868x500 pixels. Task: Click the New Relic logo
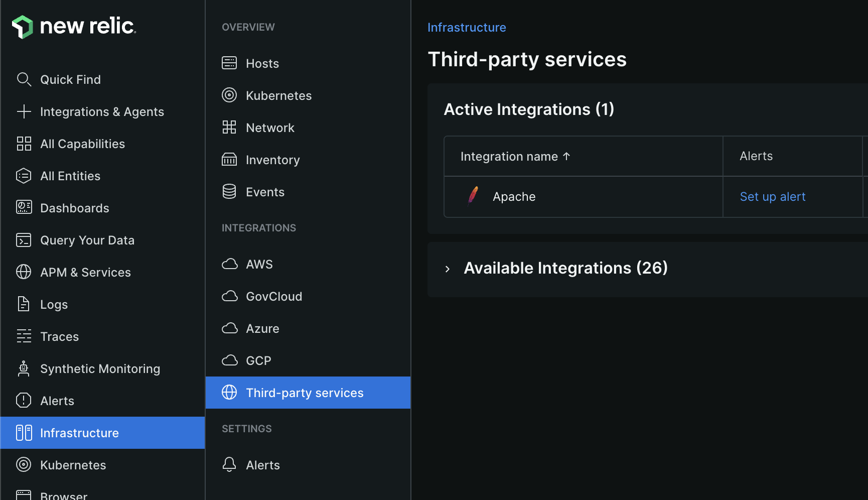coord(74,26)
